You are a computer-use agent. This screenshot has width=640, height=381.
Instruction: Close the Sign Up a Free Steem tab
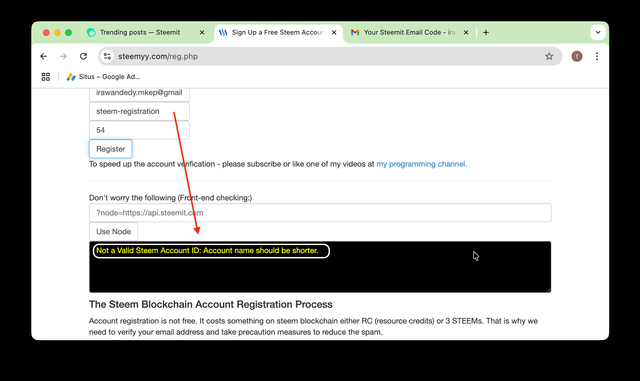point(334,32)
